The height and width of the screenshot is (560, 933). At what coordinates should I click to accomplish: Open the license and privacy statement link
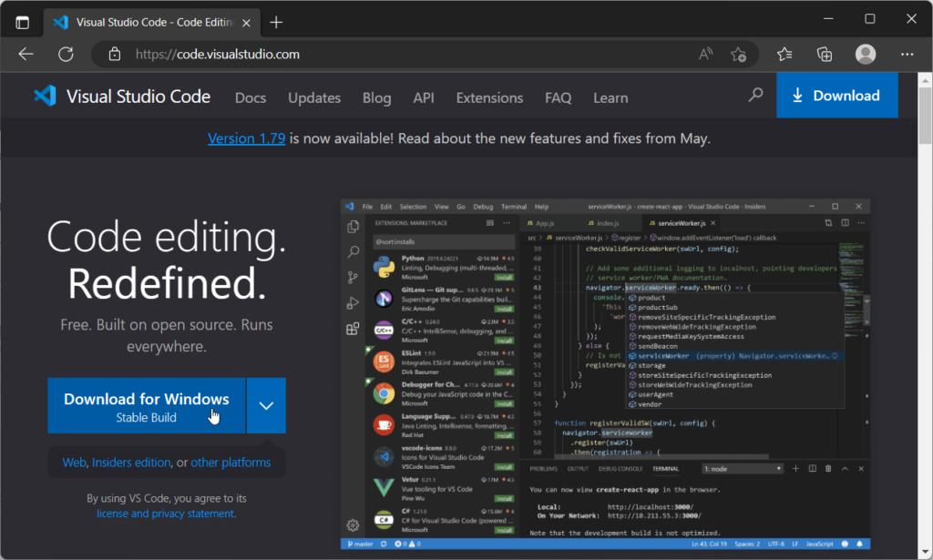pyautogui.click(x=166, y=514)
